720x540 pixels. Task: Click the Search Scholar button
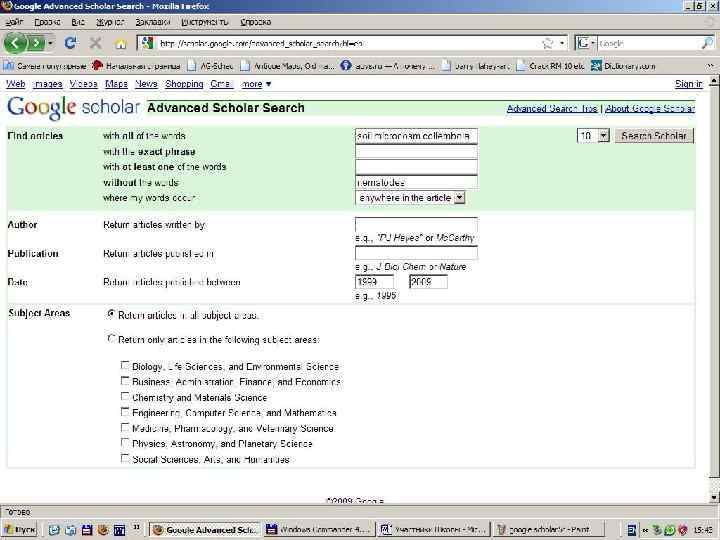click(654, 136)
